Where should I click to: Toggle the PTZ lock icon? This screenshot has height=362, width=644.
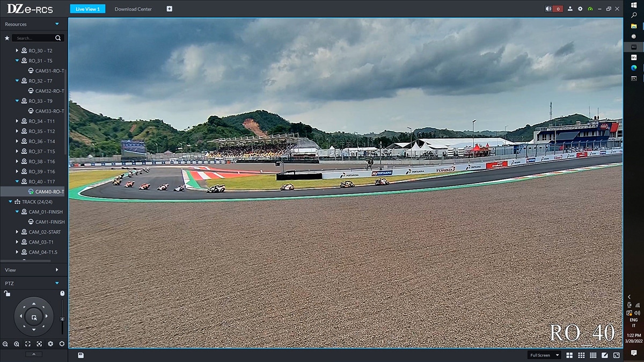click(6, 293)
